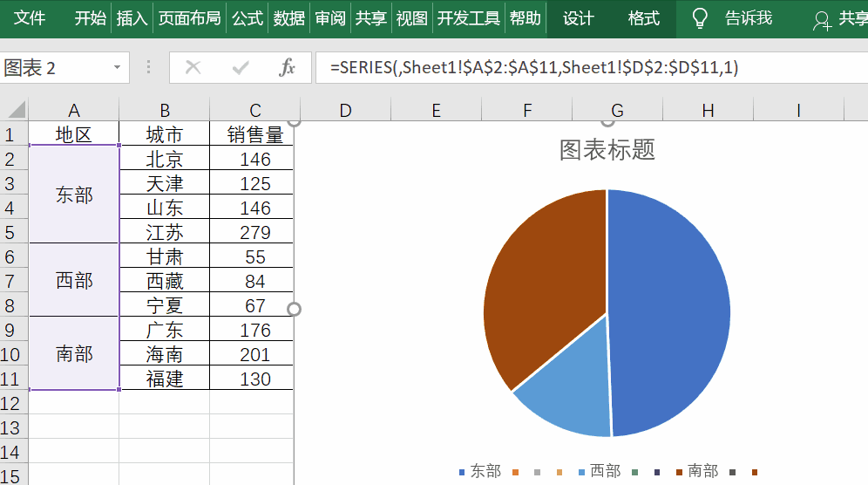Open the 页面布局 tab
The image size is (868, 485).
[189, 18]
